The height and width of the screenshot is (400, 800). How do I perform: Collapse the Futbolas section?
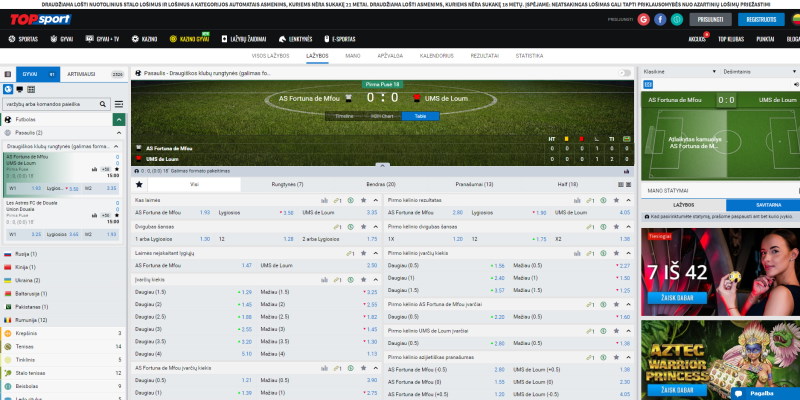(119, 119)
